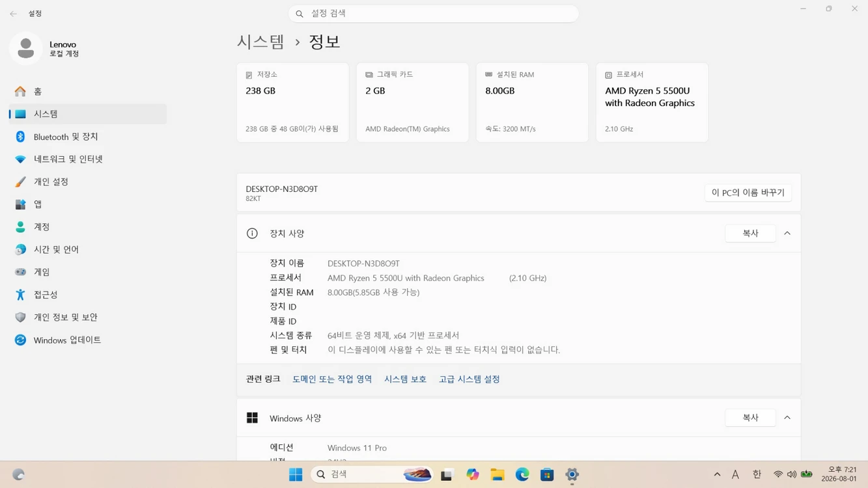This screenshot has width=868, height=488.
Task: Click the 한 IME language indicator
Action: pos(757,474)
